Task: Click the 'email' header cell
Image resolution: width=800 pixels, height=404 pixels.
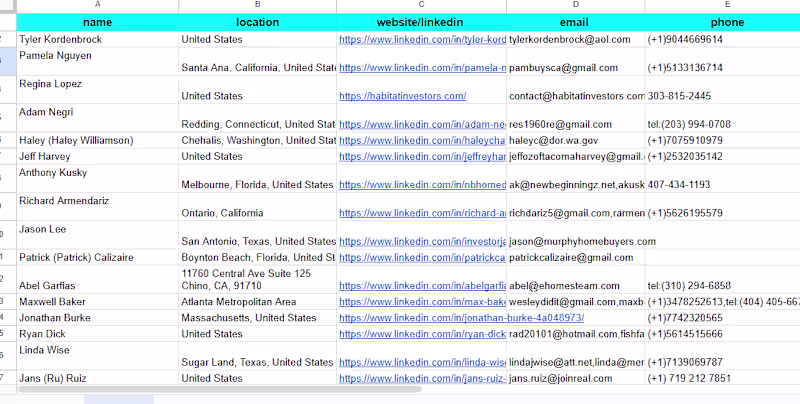Action: pos(576,22)
